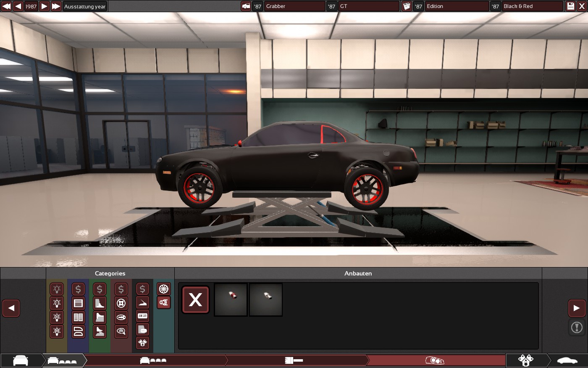The image size is (588, 368).
Task: Select the wheel rim fixture category
Action: coord(164,289)
